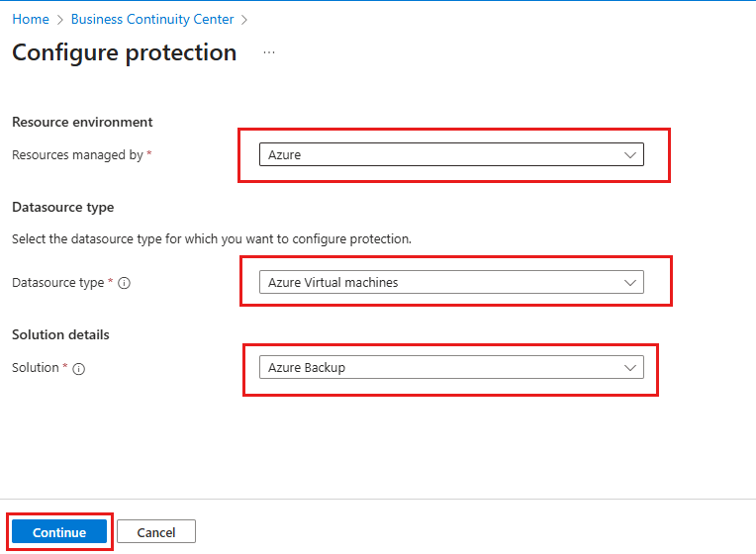Click the breadcrumb separator after Home
Screen dimensions: 756x554
[x=60, y=20]
